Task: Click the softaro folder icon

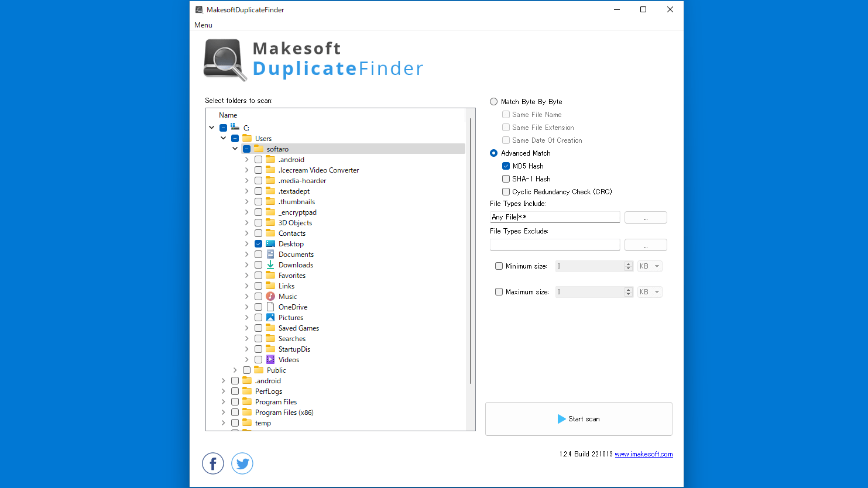Action: click(x=259, y=149)
